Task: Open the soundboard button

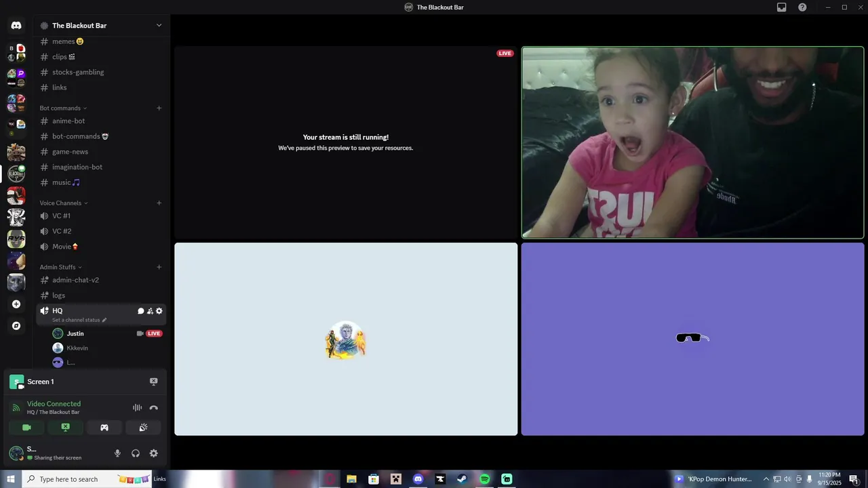Action: point(143,428)
